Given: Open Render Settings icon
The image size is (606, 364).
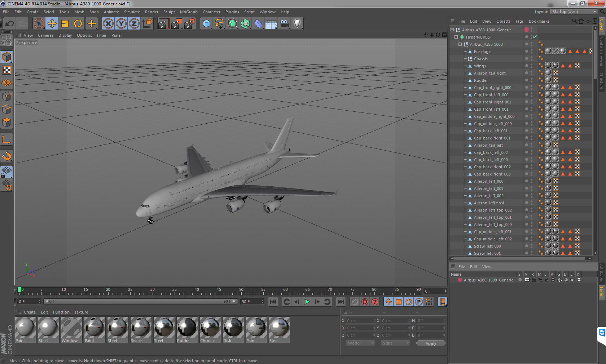Looking at the screenshot, I should coord(190,24).
